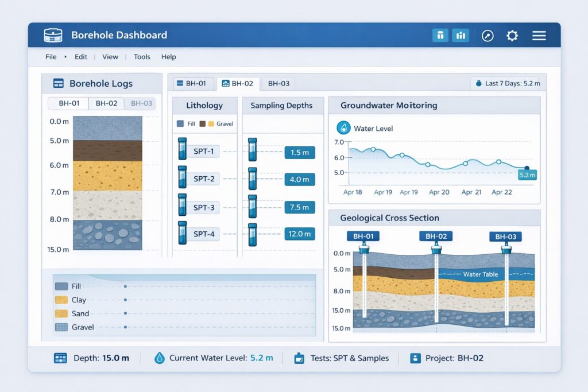588x392 pixels.
Task: Open the File menu
Action: pos(51,57)
